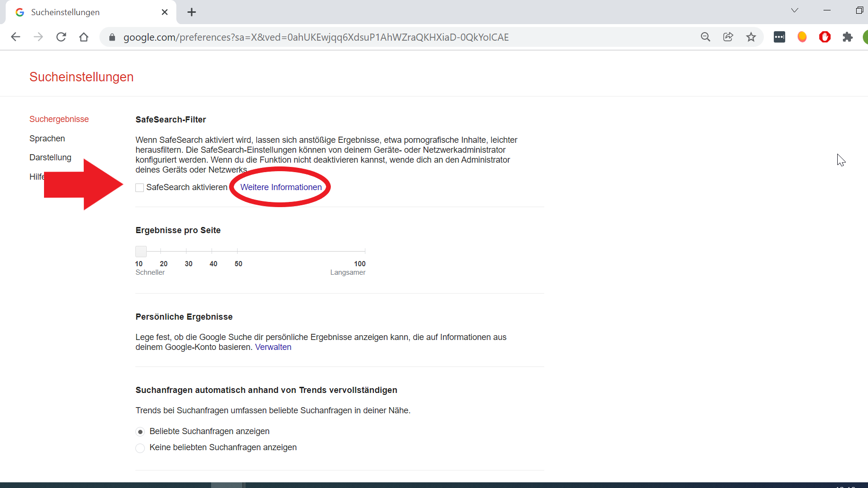Bookmark this page with the star icon
This screenshot has height=488, width=868.
(x=751, y=37)
